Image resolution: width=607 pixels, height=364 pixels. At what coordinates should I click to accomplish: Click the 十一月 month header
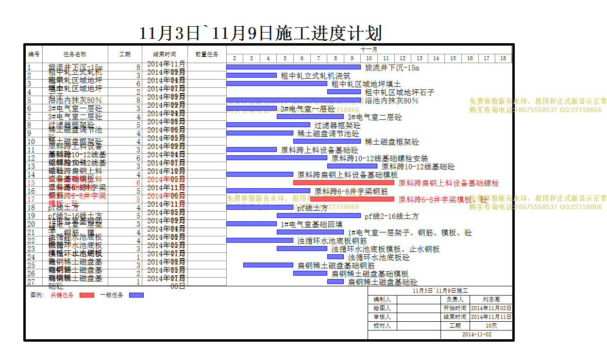[x=369, y=50]
